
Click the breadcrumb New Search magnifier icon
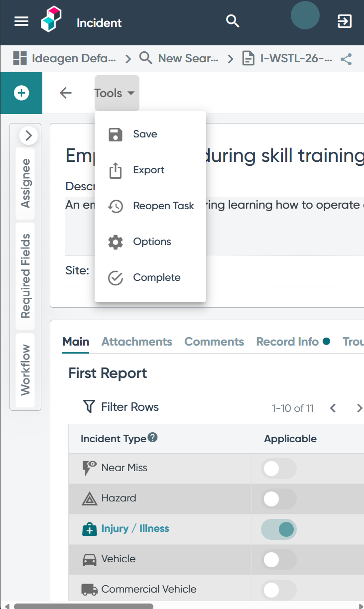[145, 58]
